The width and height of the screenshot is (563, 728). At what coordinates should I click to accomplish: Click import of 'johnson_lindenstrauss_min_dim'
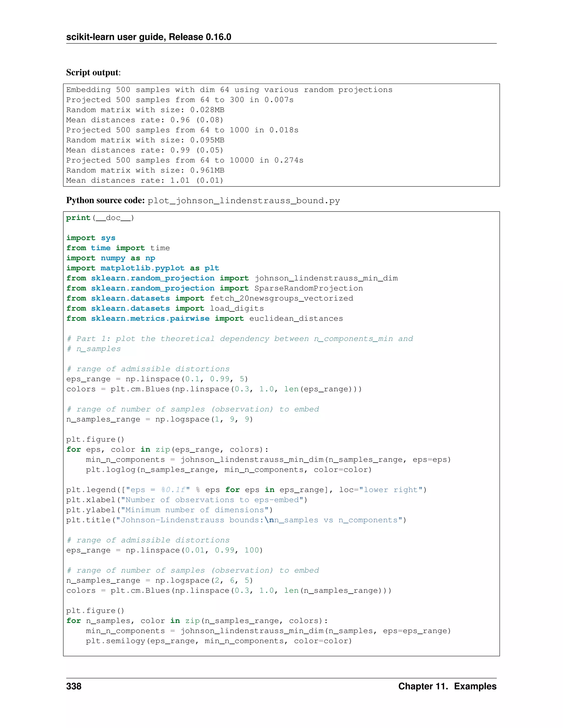[232, 278]
